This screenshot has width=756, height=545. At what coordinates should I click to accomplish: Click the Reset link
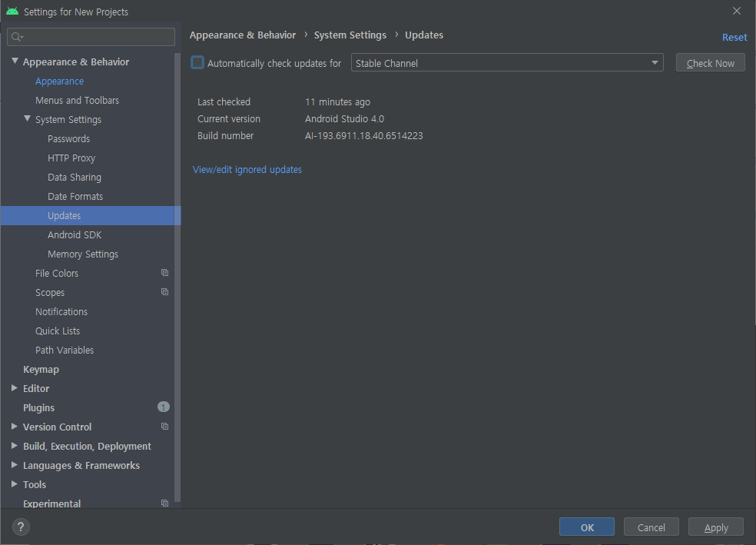pyautogui.click(x=734, y=37)
